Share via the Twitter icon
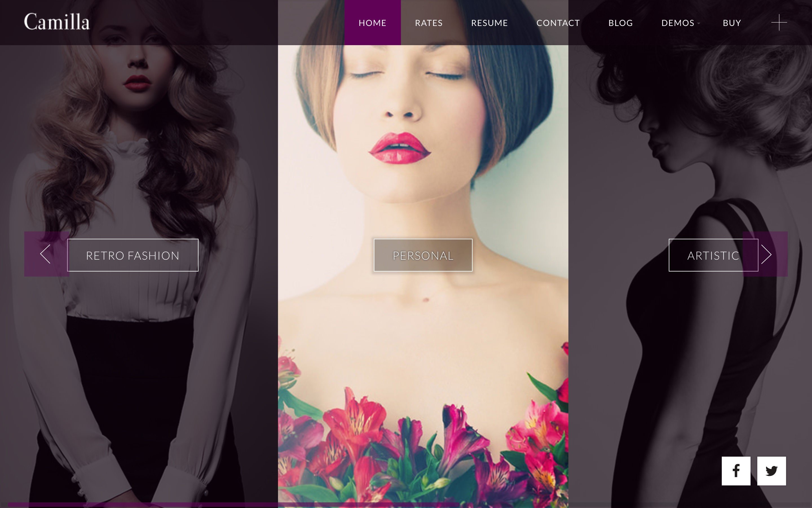Viewport: 812px width, 508px height. point(771,471)
